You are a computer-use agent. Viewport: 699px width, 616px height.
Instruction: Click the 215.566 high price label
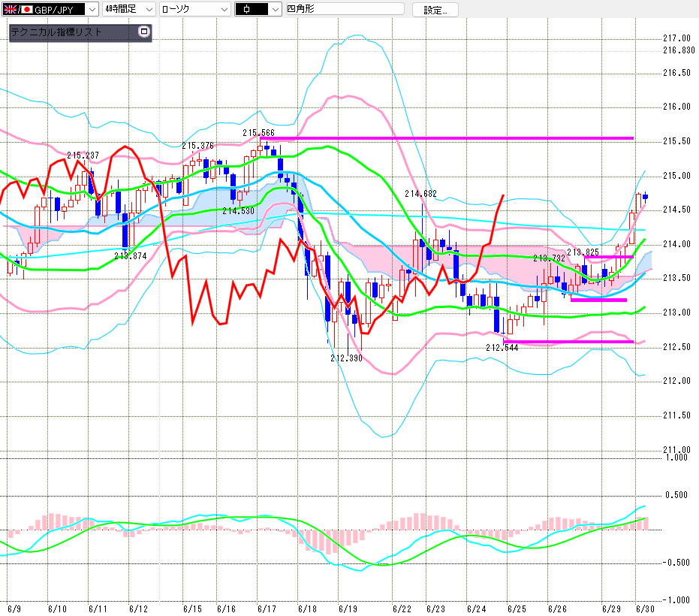coord(258,133)
